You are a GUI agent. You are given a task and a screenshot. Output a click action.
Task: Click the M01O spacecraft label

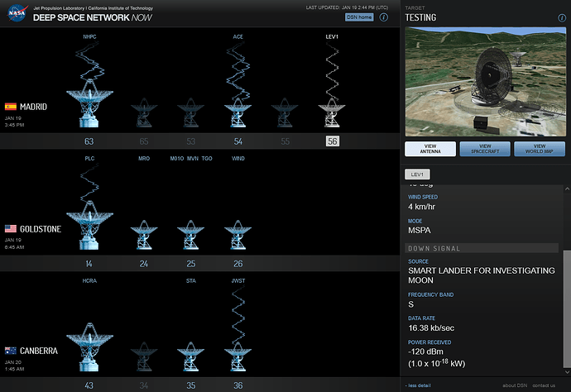pos(177,159)
